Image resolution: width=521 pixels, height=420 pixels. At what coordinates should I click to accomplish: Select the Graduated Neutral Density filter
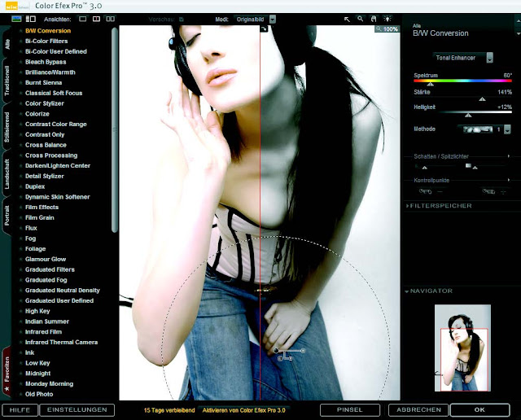click(x=63, y=291)
